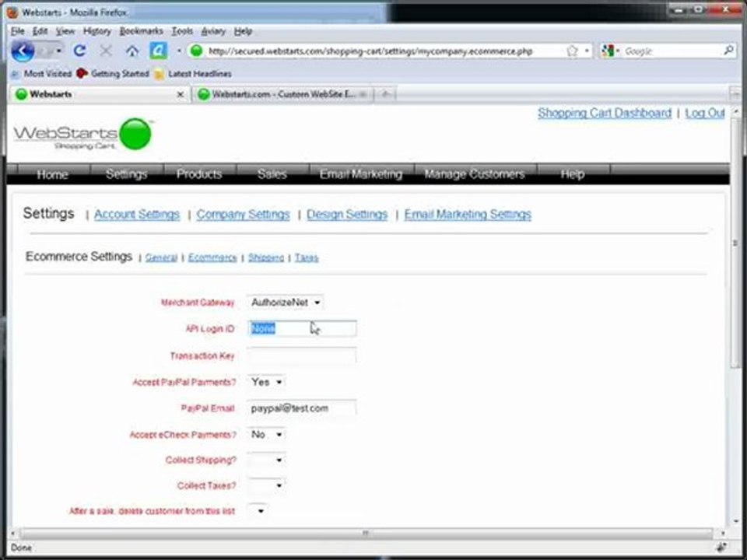
Task: Open the delete customer from list dropdown
Action: point(258,511)
